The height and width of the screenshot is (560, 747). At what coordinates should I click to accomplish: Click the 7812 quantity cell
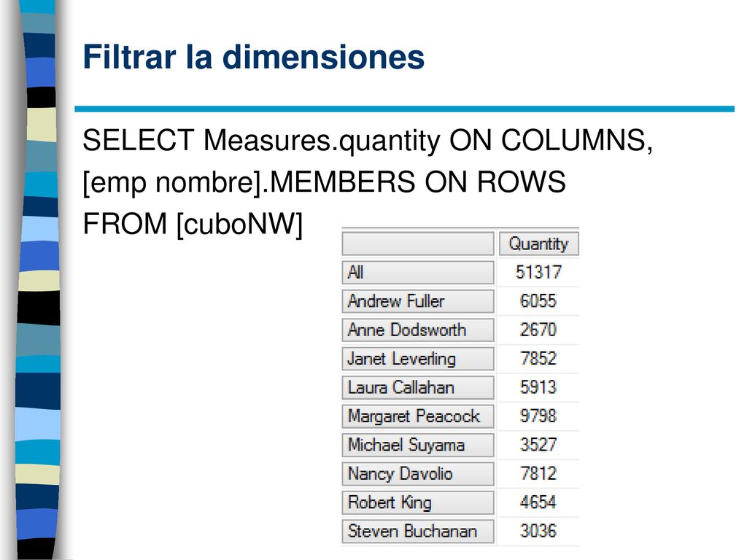(x=538, y=474)
